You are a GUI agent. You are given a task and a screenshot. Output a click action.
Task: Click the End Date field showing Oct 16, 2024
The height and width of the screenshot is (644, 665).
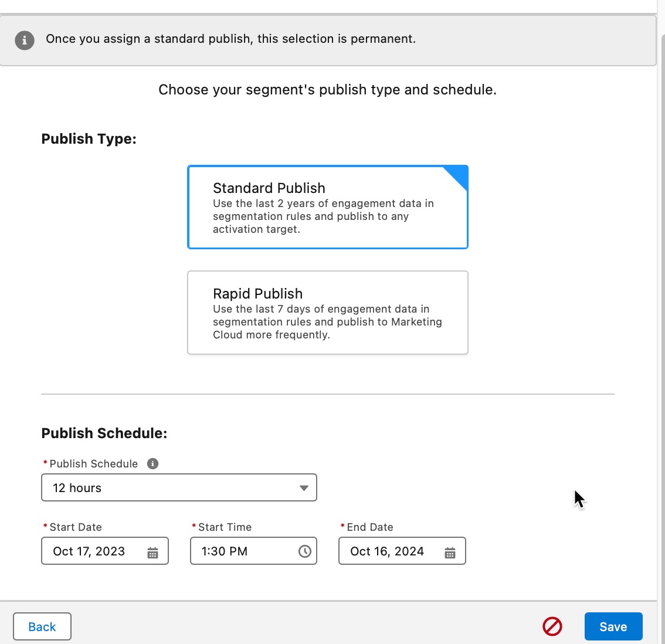(402, 551)
